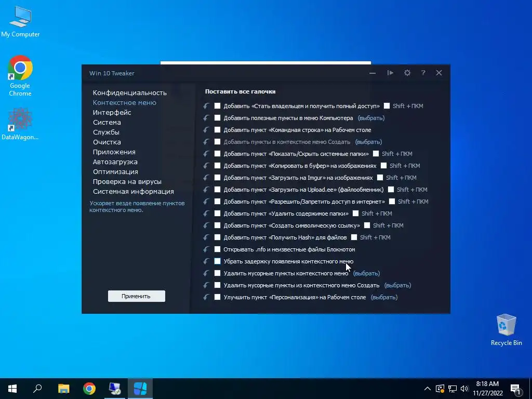Click the undo arrow beside «Получить Hash» row

click(x=206, y=237)
